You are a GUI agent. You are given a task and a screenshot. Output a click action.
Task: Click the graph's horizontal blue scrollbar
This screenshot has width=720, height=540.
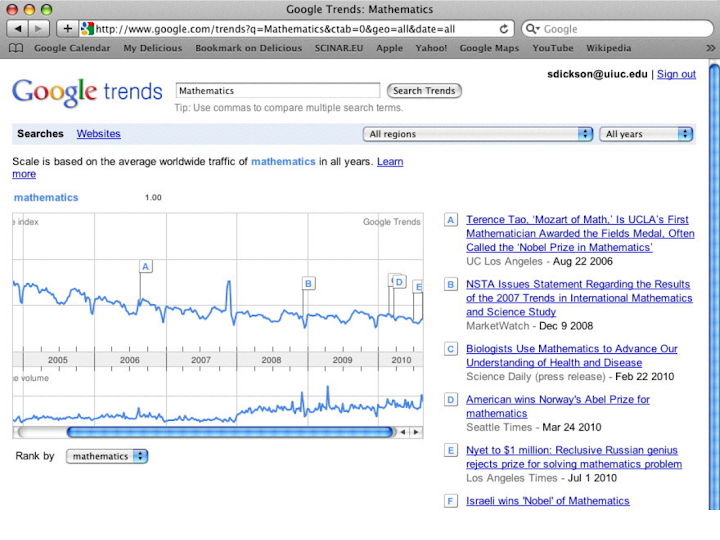[231, 432]
